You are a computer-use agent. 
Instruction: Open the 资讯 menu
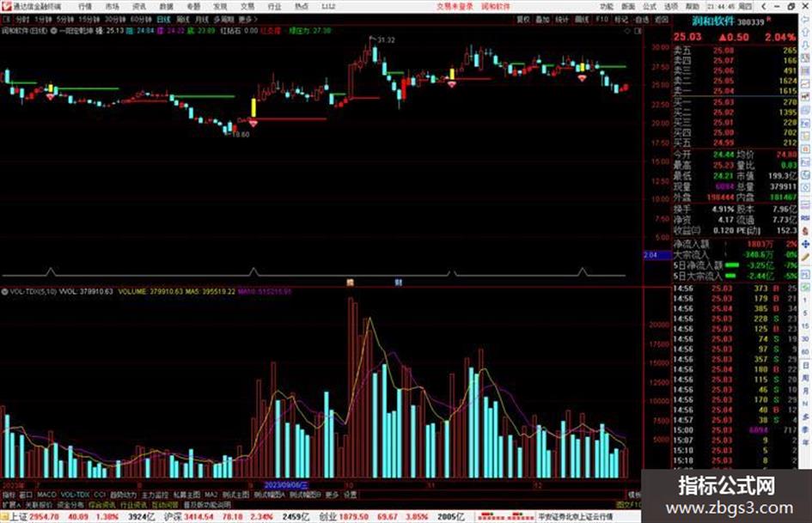(x=139, y=6)
